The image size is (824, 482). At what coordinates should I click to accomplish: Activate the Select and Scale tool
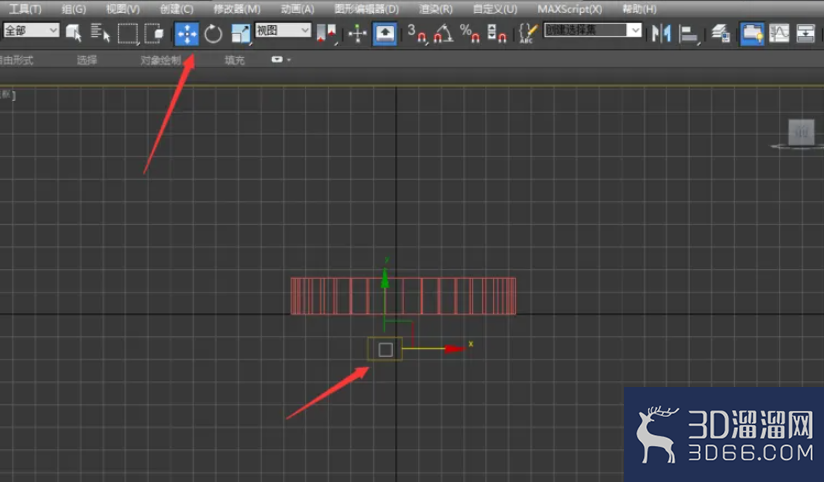[x=241, y=34]
